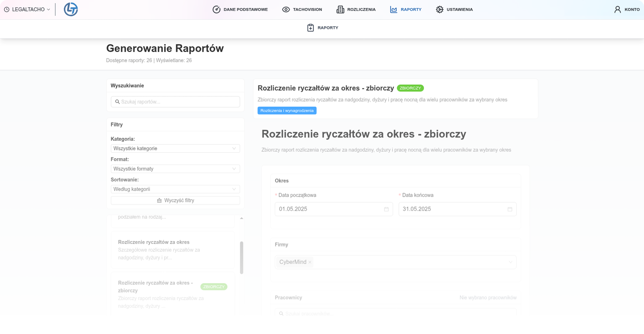
Task: Click the Wyczyść filtry button
Action: point(175,201)
